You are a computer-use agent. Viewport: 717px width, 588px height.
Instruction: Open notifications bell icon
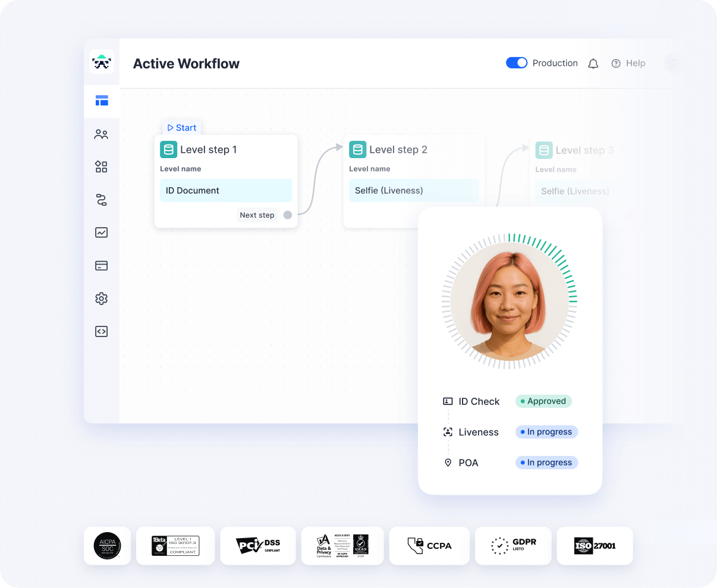593,63
